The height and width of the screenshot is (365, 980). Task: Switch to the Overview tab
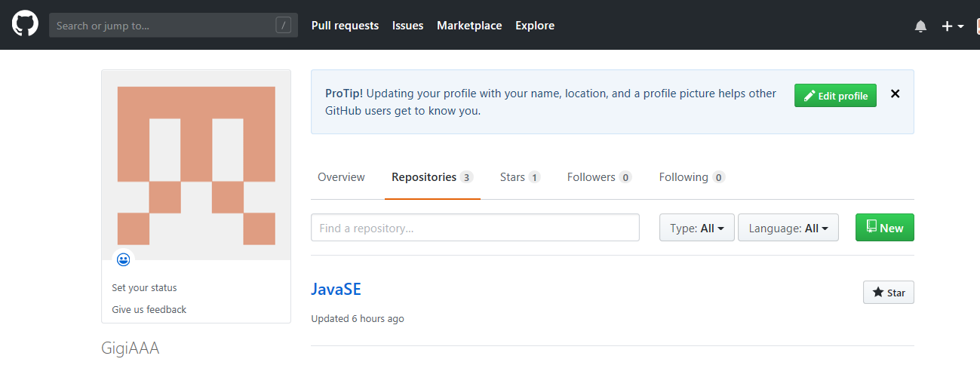[x=341, y=177]
